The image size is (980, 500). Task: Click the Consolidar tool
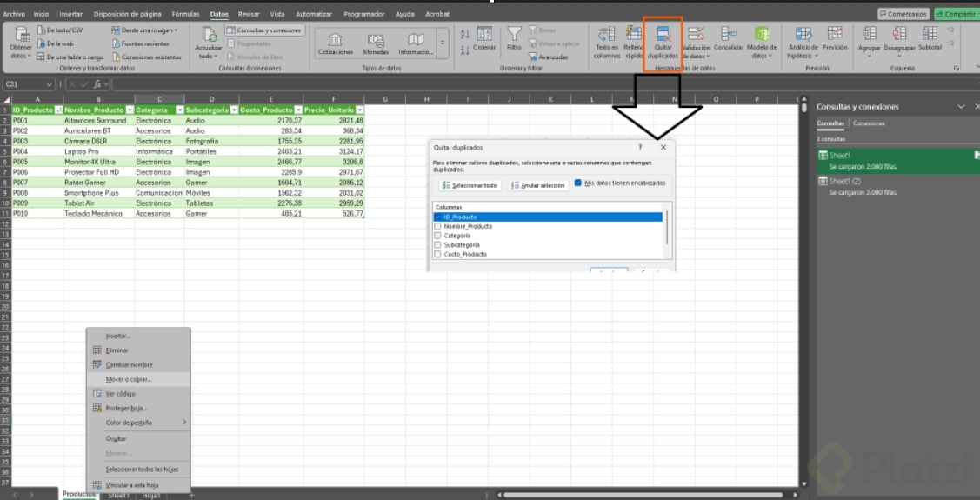point(728,38)
